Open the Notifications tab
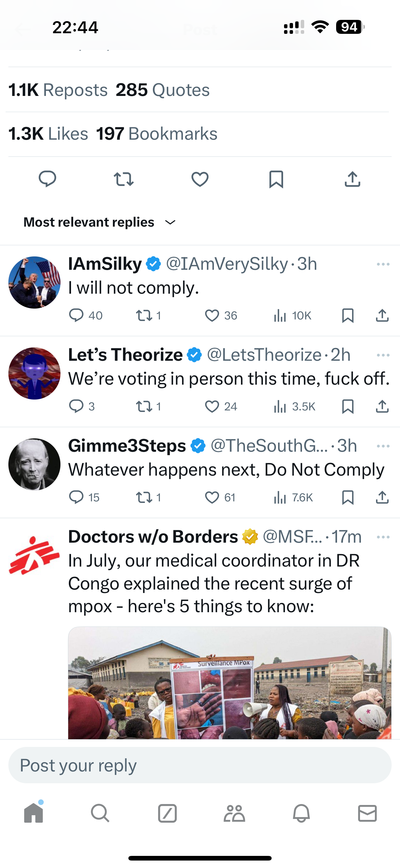This screenshot has width=400, height=868. [x=301, y=813]
